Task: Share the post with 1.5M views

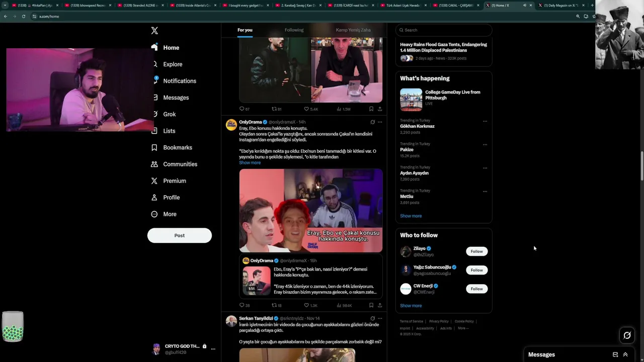Action: point(380,109)
